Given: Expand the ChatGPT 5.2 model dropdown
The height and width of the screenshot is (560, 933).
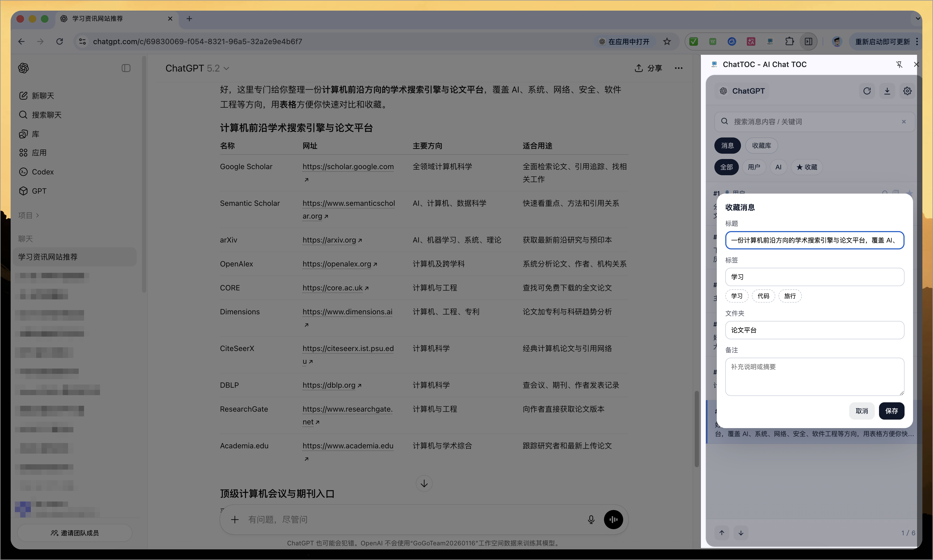Looking at the screenshot, I should pos(197,68).
